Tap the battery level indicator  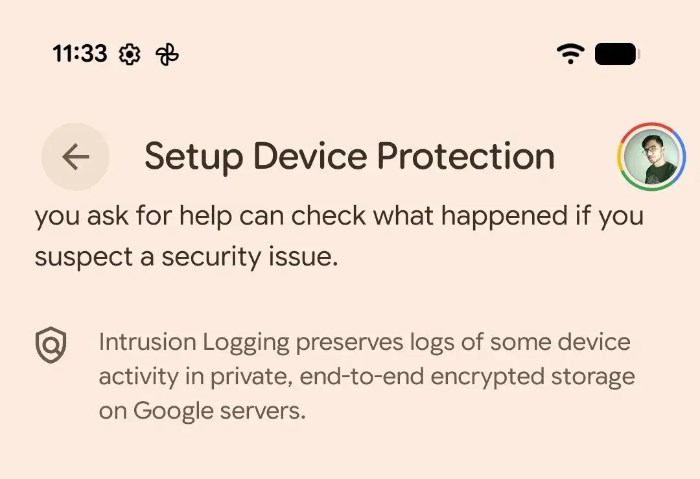[x=616, y=54]
